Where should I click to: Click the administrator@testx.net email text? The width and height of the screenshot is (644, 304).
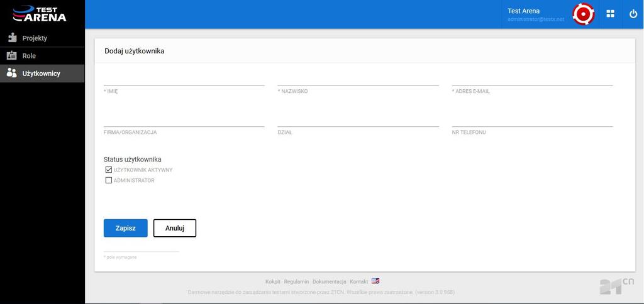(x=536, y=19)
